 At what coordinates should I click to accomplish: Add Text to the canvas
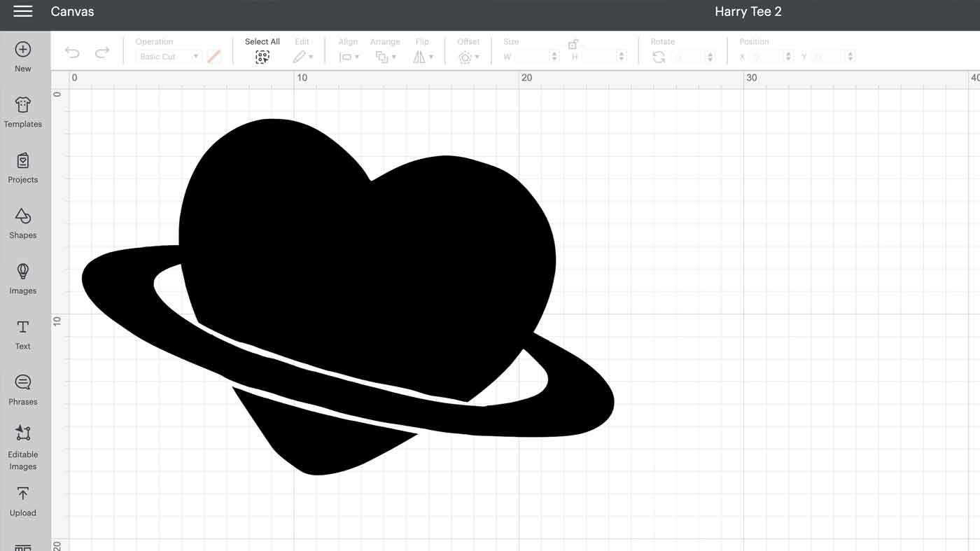click(x=23, y=335)
